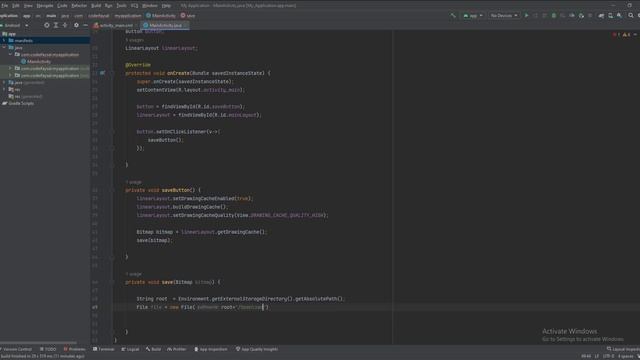Image resolution: width=640 pixels, height=360 pixels.
Task: Run the app with the green play icon
Action: pyautogui.click(x=527, y=16)
